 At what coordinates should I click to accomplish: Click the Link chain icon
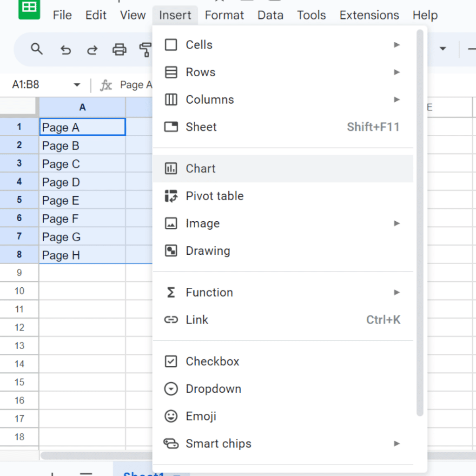(171, 320)
